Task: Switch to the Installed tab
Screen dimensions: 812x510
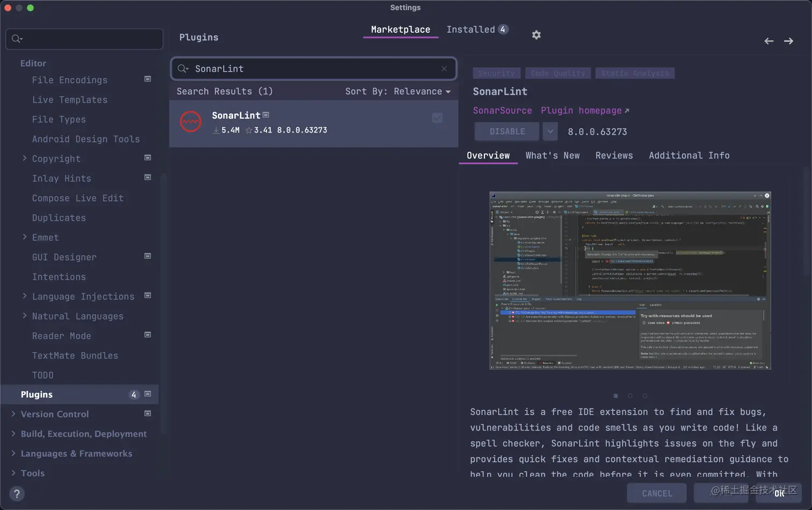Action: coord(477,30)
